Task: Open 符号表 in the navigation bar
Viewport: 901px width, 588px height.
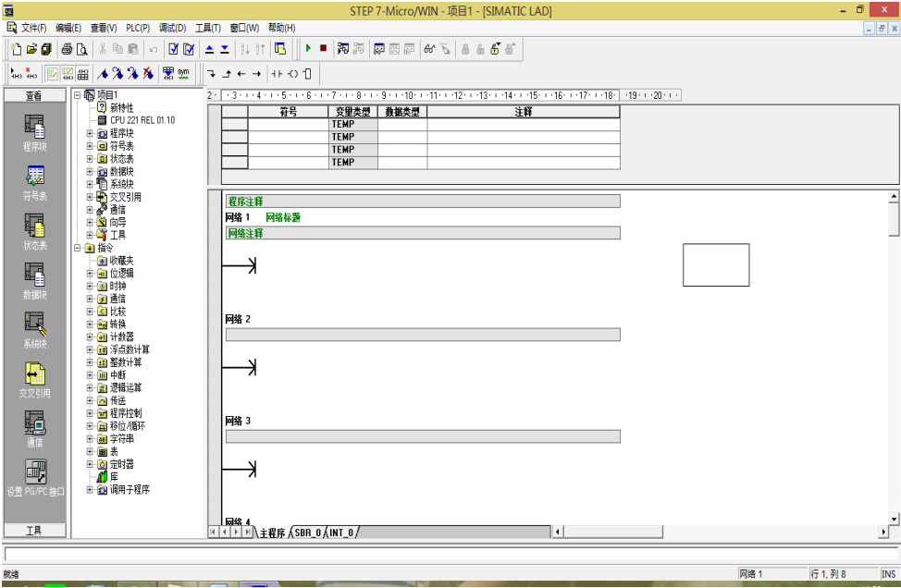Action: [34, 182]
